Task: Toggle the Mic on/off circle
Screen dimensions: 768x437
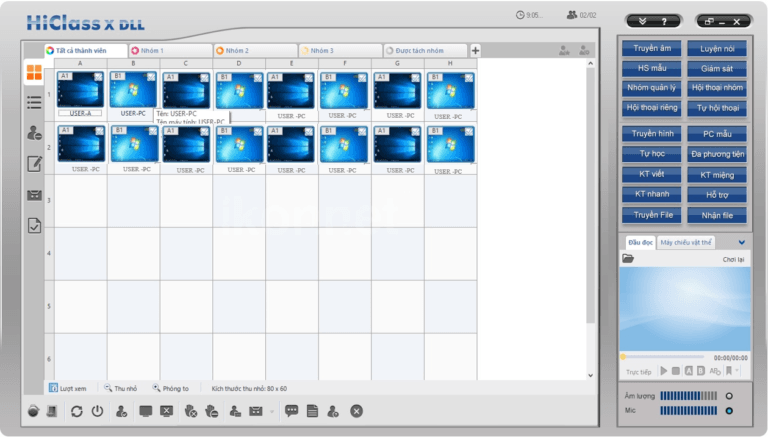Action: click(729, 411)
